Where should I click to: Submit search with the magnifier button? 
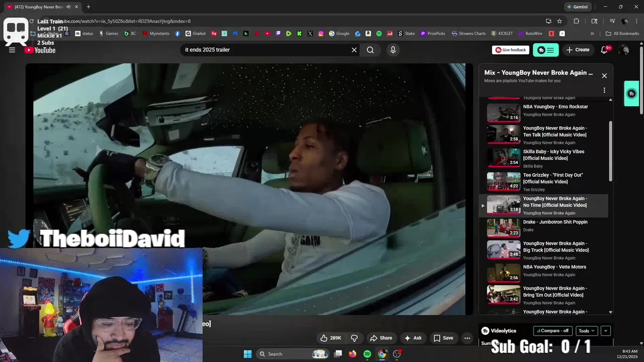point(370,50)
